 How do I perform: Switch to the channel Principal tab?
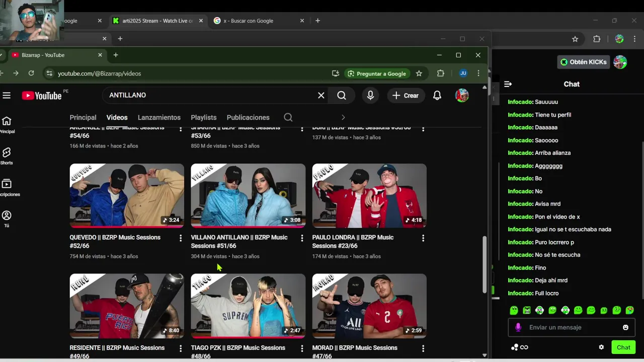click(83, 117)
